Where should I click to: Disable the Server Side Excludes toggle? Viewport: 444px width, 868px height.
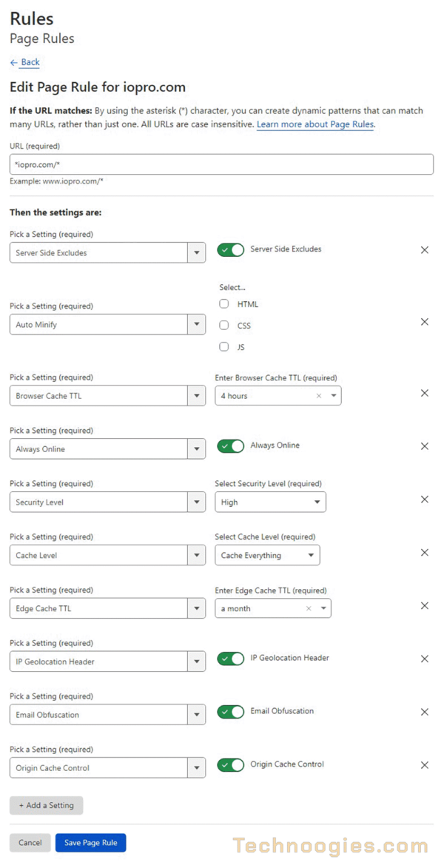coord(230,249)
